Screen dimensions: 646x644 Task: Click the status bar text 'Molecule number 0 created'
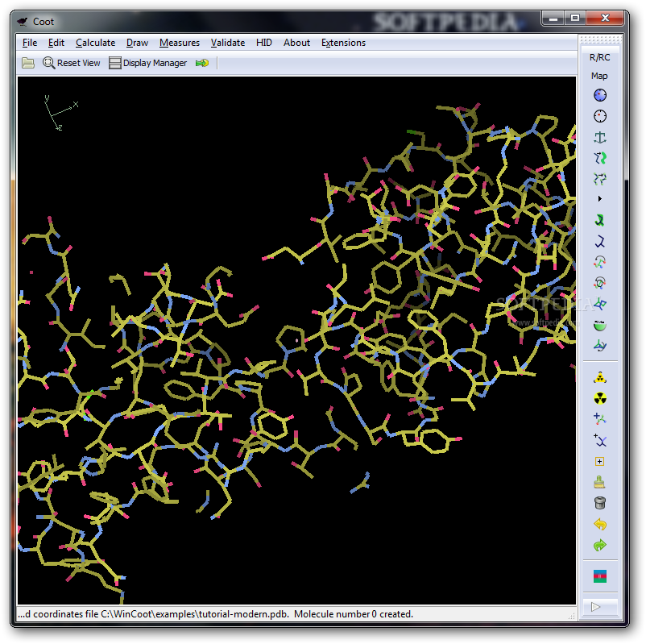[353, 614]
